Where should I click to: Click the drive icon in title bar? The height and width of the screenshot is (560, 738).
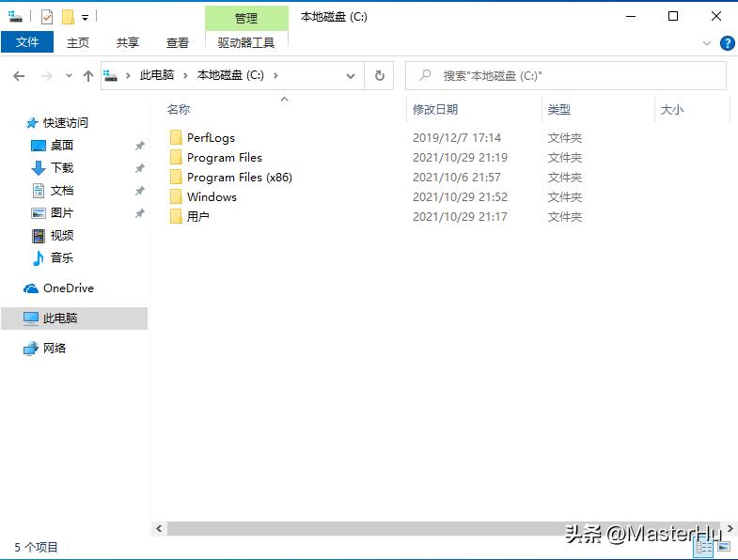pos(16,17)
